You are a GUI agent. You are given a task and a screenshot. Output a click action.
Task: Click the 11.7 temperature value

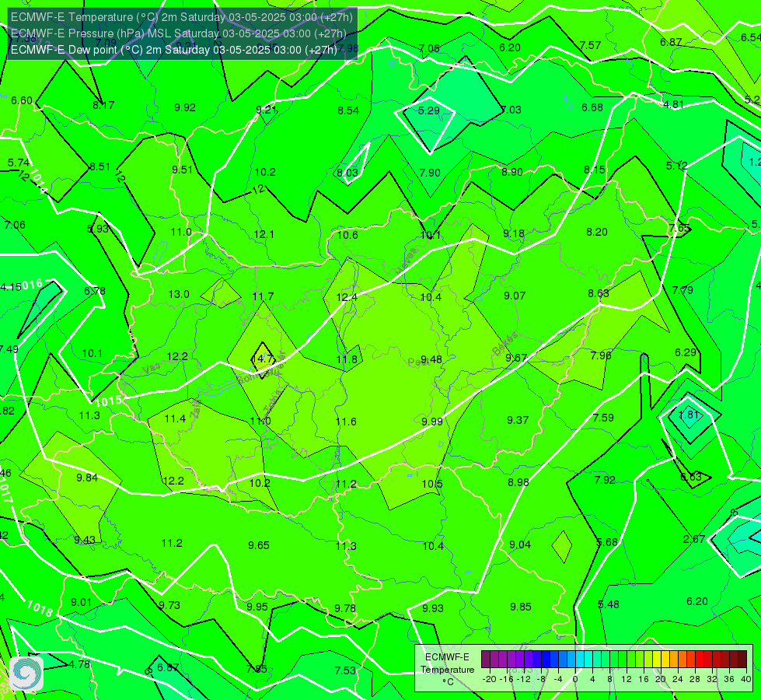[x=263, y=296]
